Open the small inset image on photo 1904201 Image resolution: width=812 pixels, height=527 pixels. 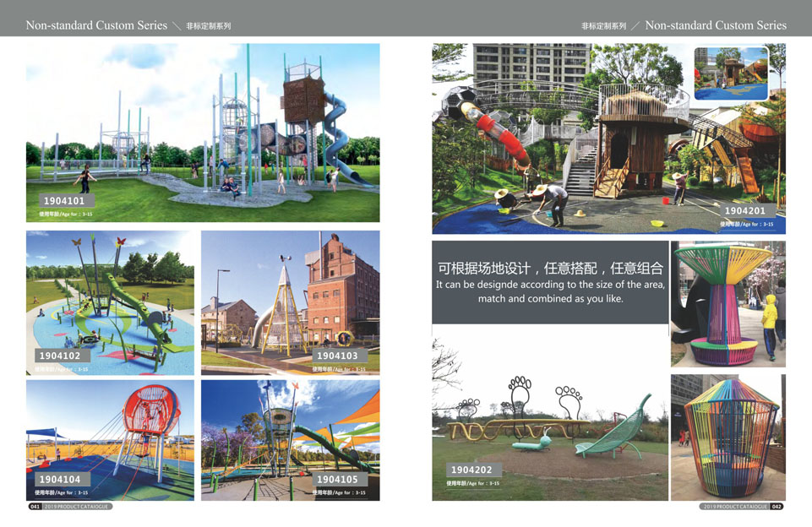[x=731, y=73]
